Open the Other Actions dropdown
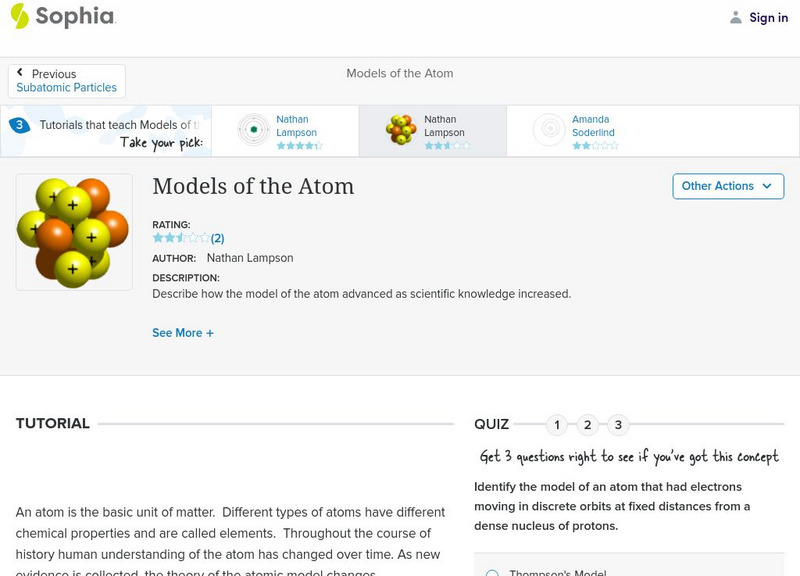 (x=727, y=186)
